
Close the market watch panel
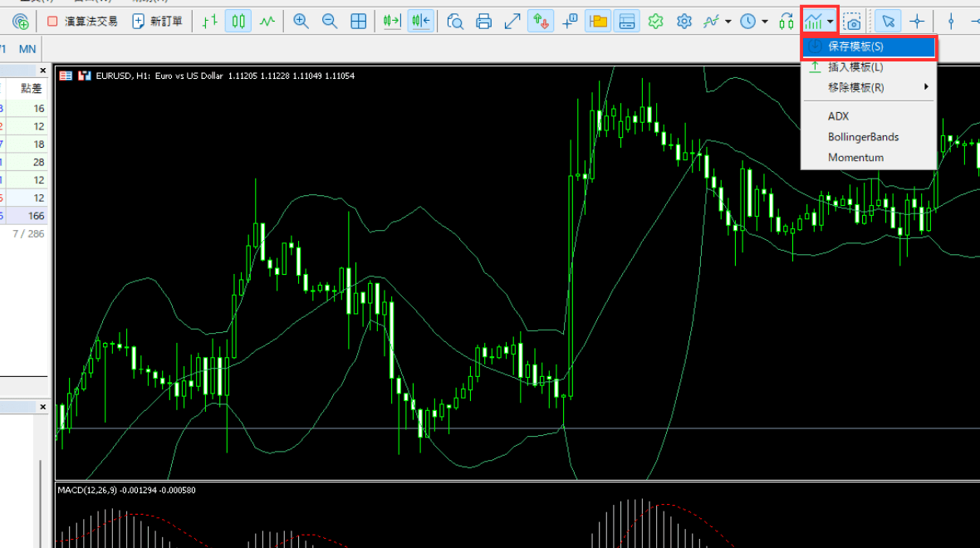tap(44, 71)
